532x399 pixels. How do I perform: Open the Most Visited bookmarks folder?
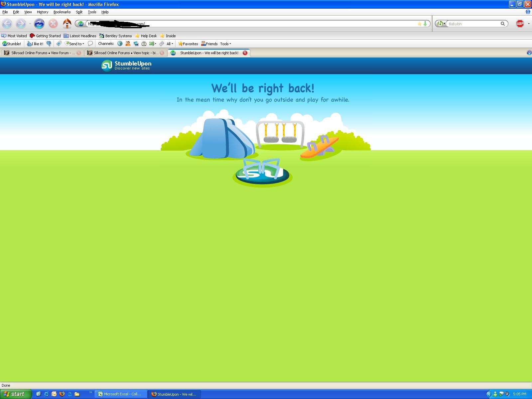point(14,36)
